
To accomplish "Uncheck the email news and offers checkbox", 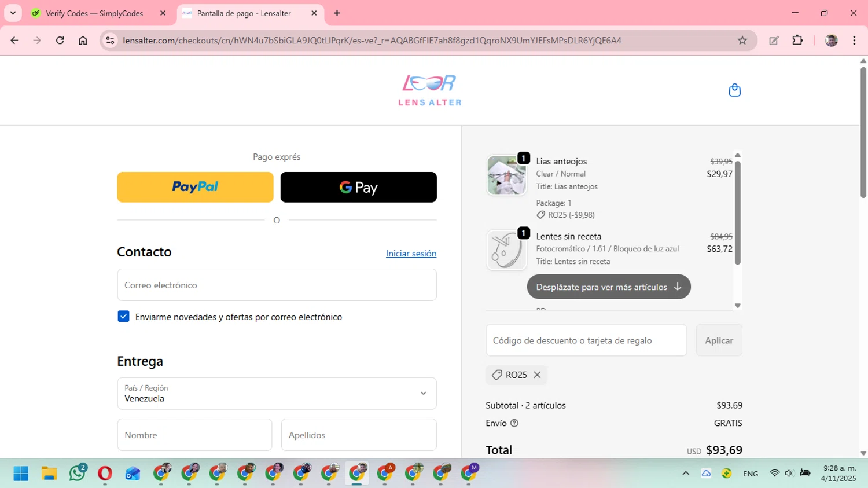I will tap(123, 317).
